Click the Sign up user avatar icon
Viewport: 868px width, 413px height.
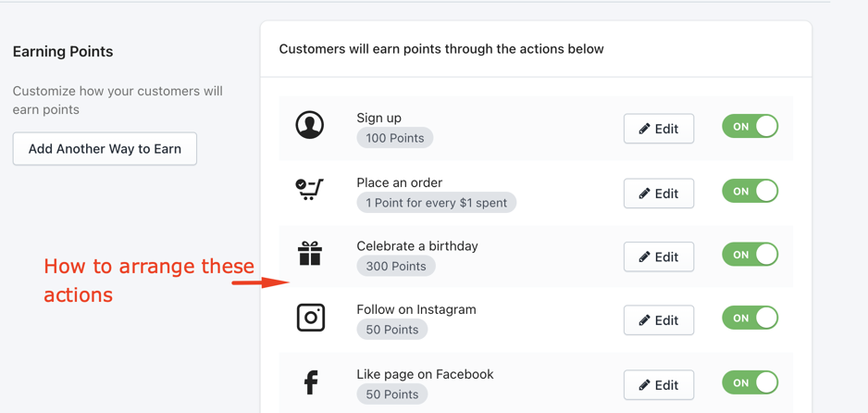[309, 125]
